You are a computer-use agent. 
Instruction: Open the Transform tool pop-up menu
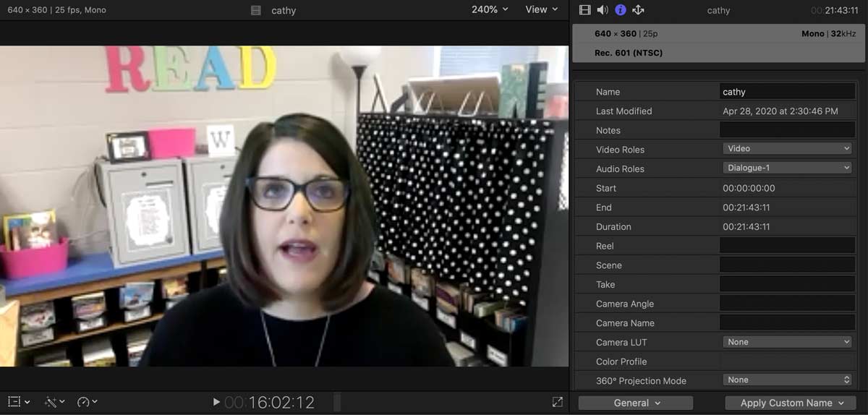(19, 402)
